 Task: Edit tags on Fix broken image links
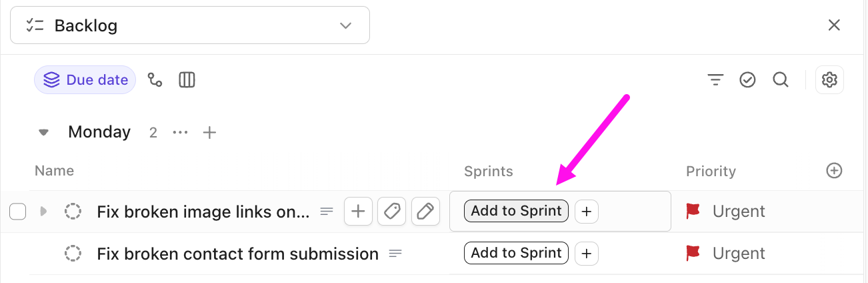392,212
